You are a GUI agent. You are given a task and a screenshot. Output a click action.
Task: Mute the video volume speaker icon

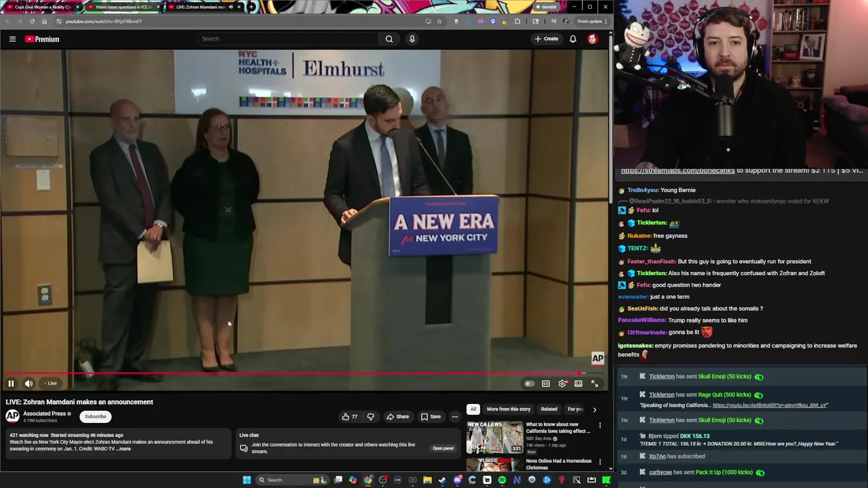pyautogui.click(x=28, y=384)
